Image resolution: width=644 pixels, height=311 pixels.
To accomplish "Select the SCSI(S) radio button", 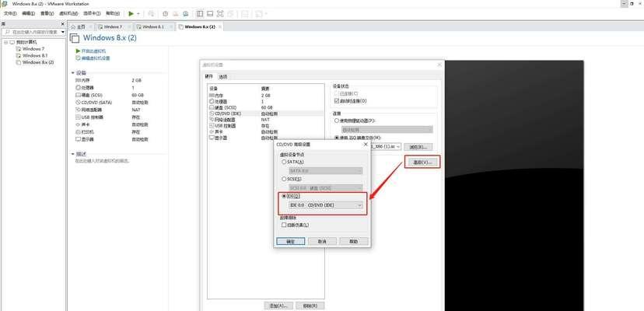I will tap(284, 179).
